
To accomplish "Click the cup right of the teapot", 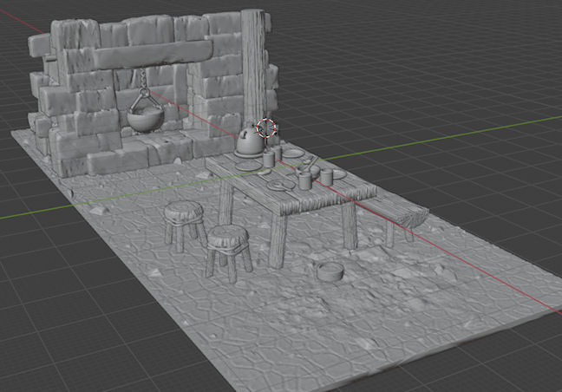I will [x=268, y=160].
